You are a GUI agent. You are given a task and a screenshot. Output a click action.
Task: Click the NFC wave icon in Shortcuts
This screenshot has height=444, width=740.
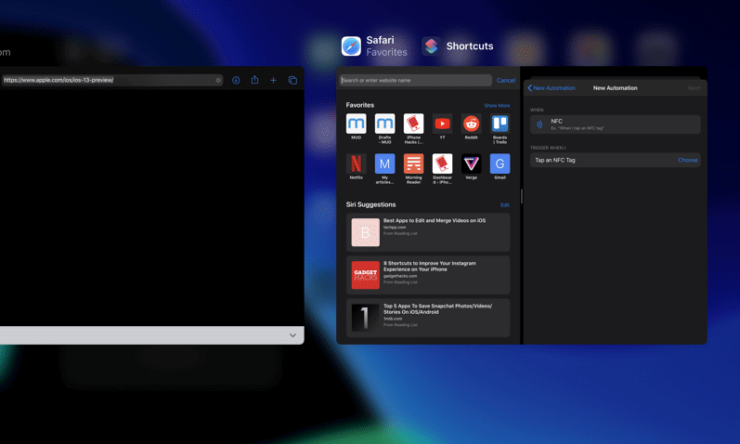539,125
